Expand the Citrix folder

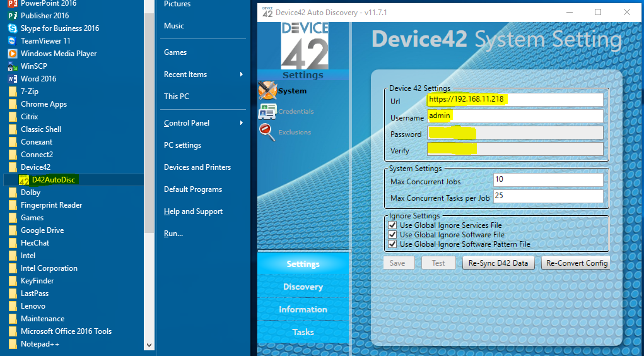[x=23, y=117]
